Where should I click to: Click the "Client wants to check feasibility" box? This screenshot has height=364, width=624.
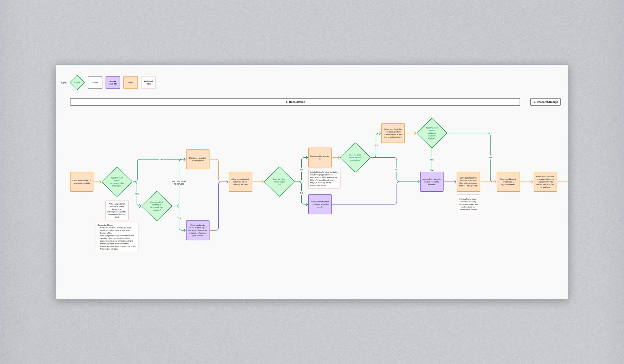(240, 182)
